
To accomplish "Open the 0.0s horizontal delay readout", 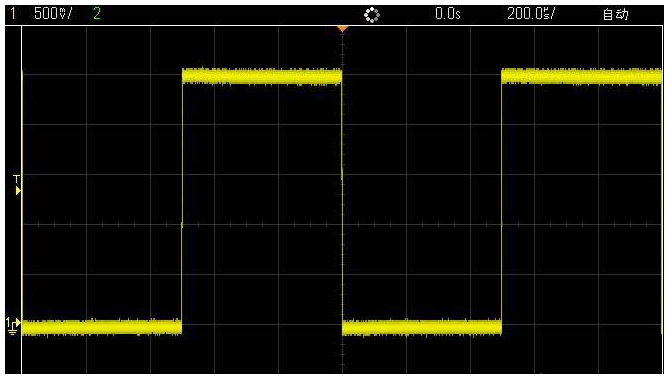I will click(x=448, y=14).
